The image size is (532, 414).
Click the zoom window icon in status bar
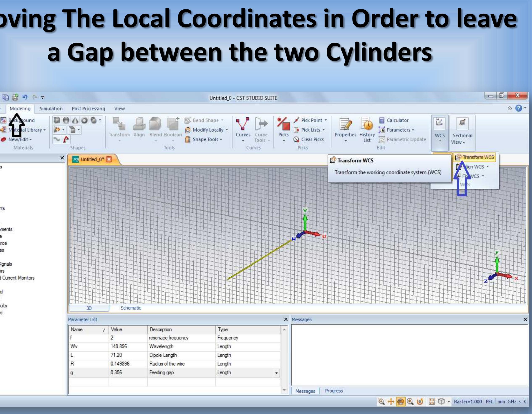[x=381, y=402]
